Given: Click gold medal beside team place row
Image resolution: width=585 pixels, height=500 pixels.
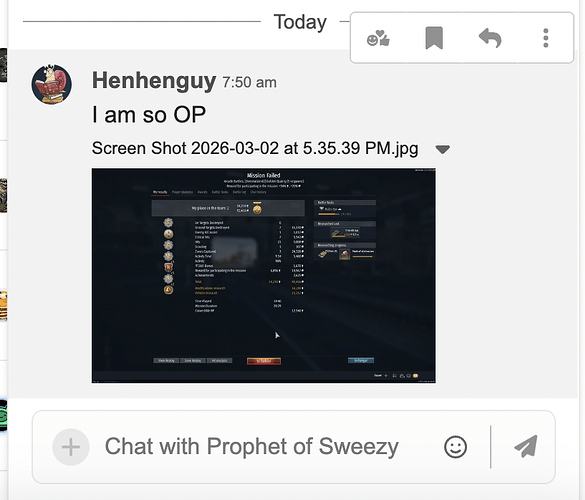Looking at the screenshot, I should tap(257, 209).
